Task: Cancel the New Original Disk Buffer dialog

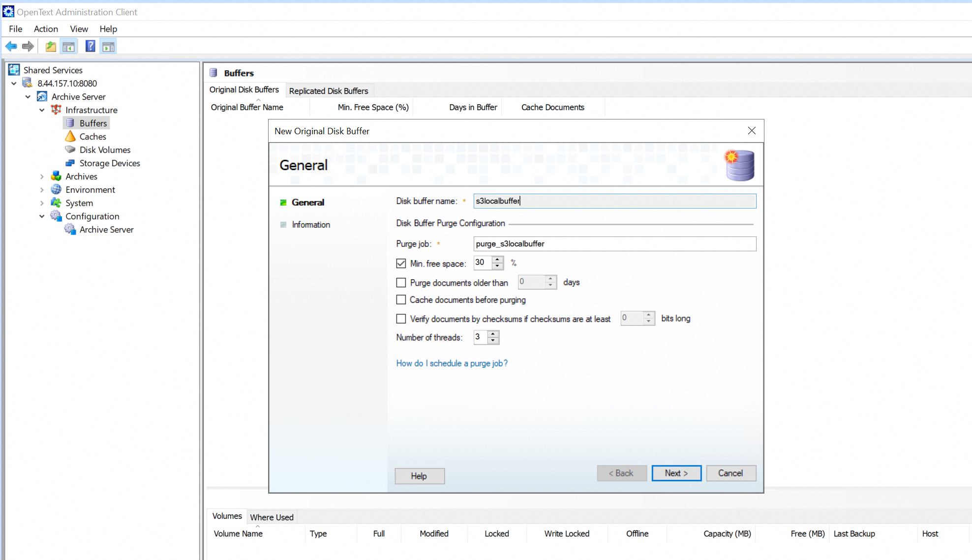Action: (x=731, y=473)
